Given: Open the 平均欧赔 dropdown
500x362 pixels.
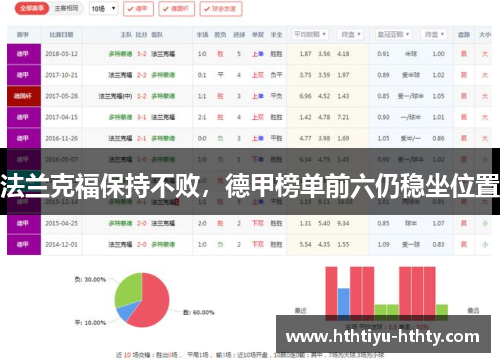Looking at the screenshot, I should tap(310, 34).
